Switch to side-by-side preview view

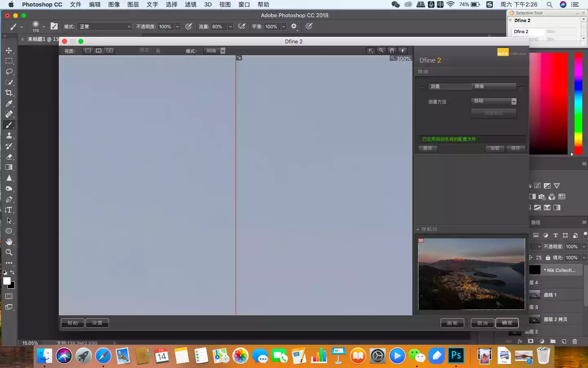109,51
